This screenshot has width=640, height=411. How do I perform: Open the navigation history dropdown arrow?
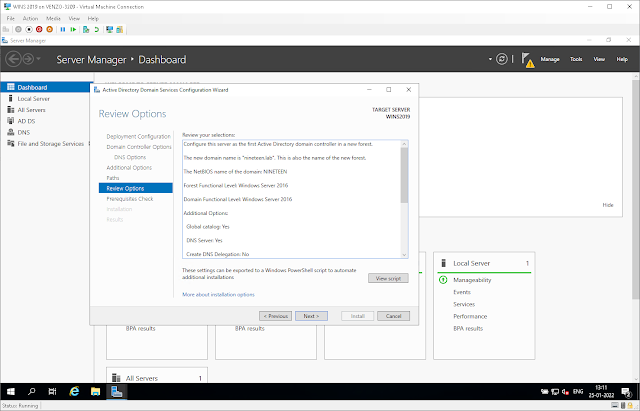pyautogui.click(x=39, y=59)
